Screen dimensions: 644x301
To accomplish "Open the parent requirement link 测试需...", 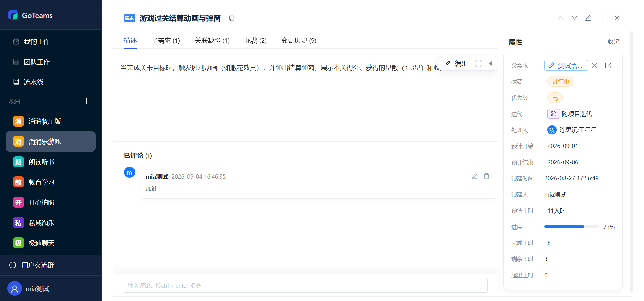I will click(566, 65).
